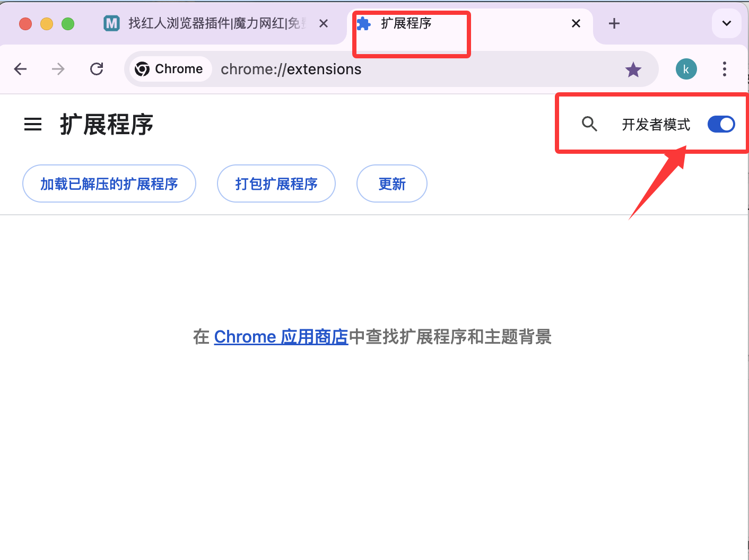The width and height of the screenshot is (749, 560).
Task: Reload the extensions page
Action: pos(97,69)
